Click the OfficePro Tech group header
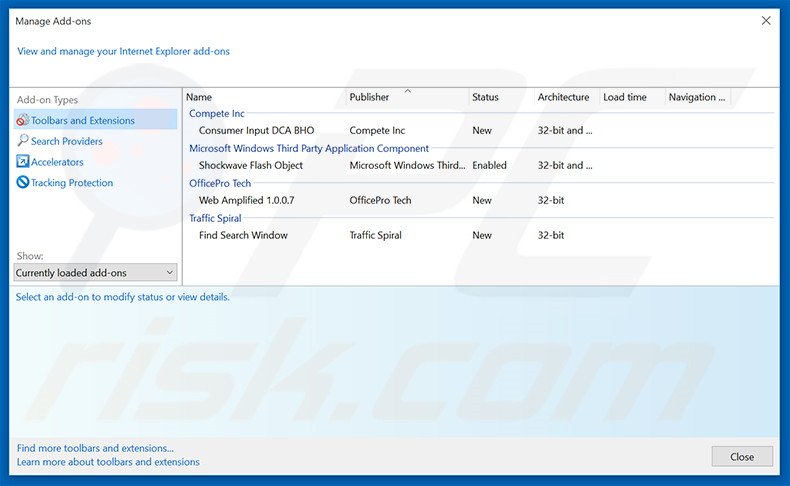This screenshot has height=486, width=790. tap(220, 183)
